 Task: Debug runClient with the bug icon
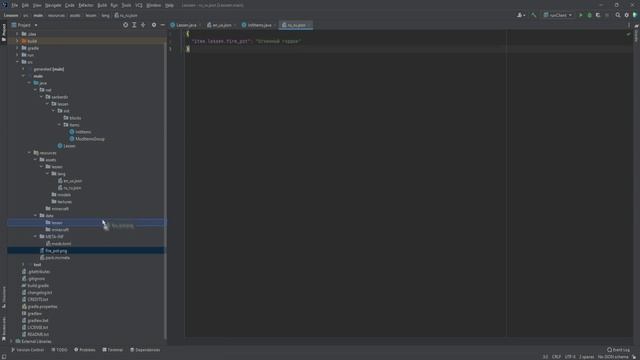click(x=589, y=15)
